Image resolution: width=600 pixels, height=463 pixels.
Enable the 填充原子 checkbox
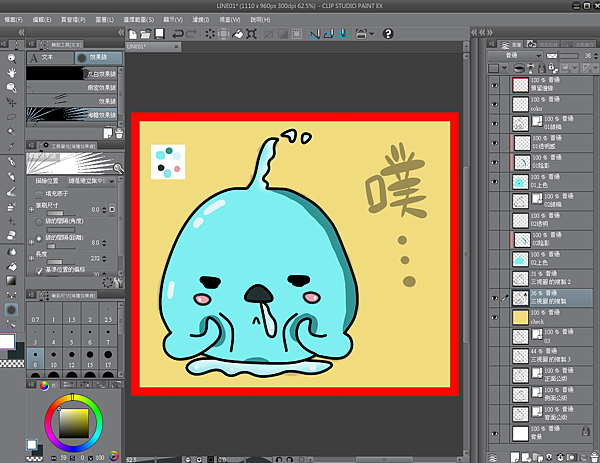[x=40, y=193]
